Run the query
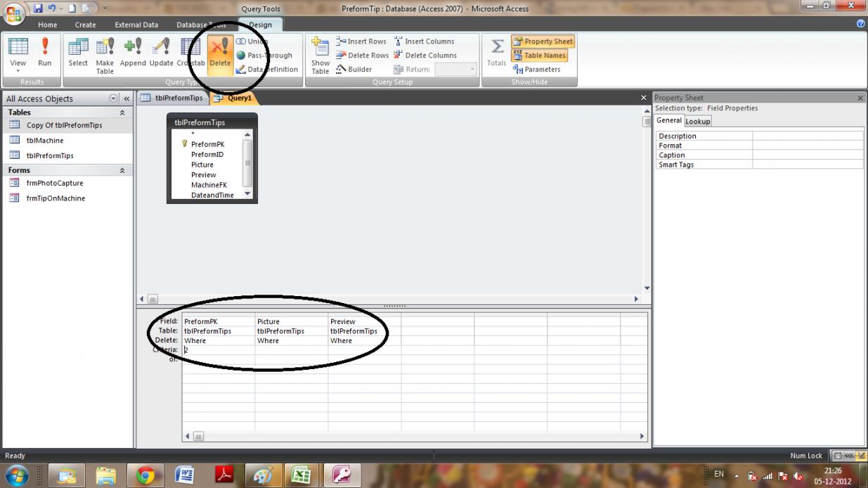The image size is (868, 488). click(45, 54)
